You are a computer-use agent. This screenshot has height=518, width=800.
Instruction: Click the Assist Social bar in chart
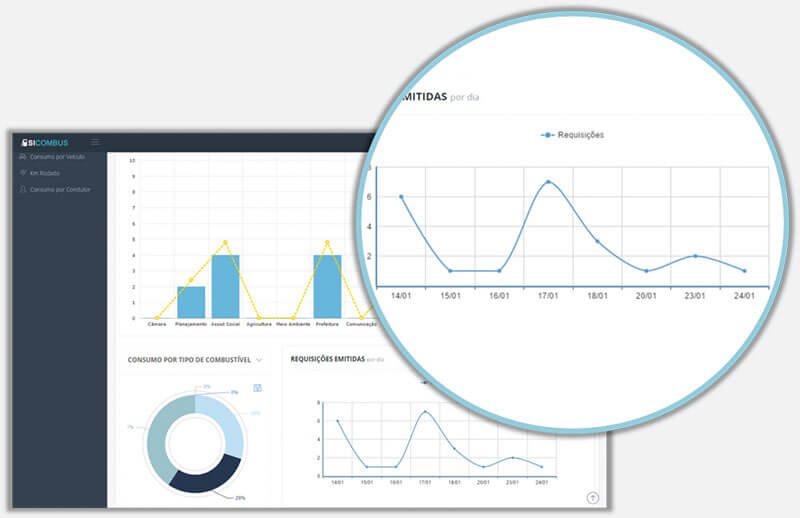[225, 286]
